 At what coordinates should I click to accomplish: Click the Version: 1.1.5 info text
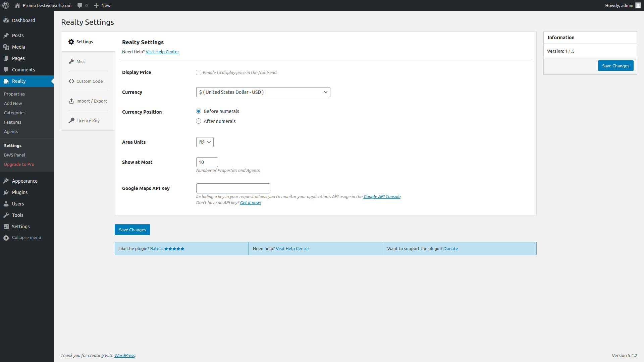(561, 51)
